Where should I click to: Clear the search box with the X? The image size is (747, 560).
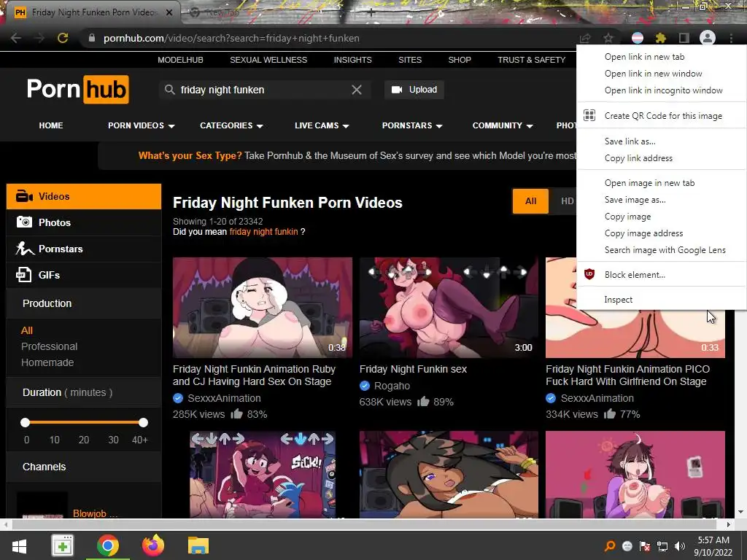pyautogui.click(x=356, y=90)
